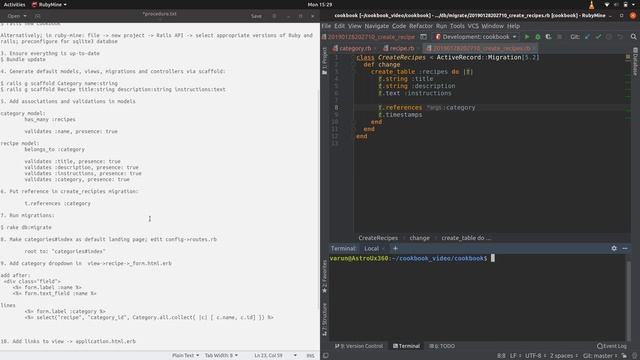Save procedure.txt in gedit
Screen dimensions: 640x360
click(x=256, y=16)
